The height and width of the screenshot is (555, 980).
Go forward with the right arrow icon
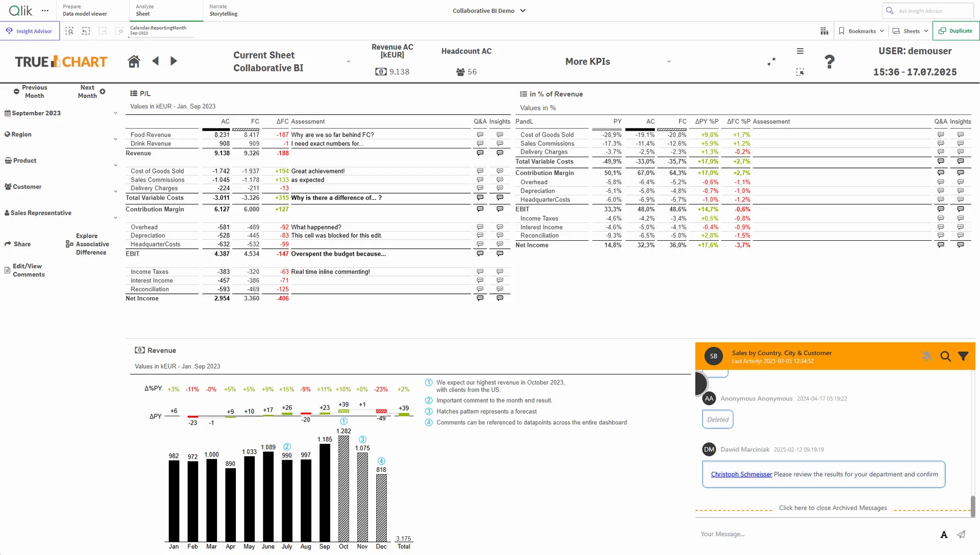(174, 61)
